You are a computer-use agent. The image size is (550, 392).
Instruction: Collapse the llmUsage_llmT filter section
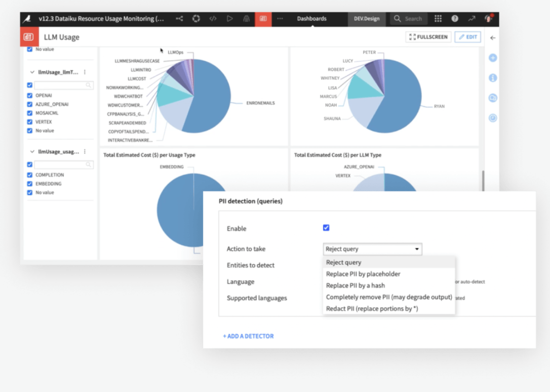point(32,72)
